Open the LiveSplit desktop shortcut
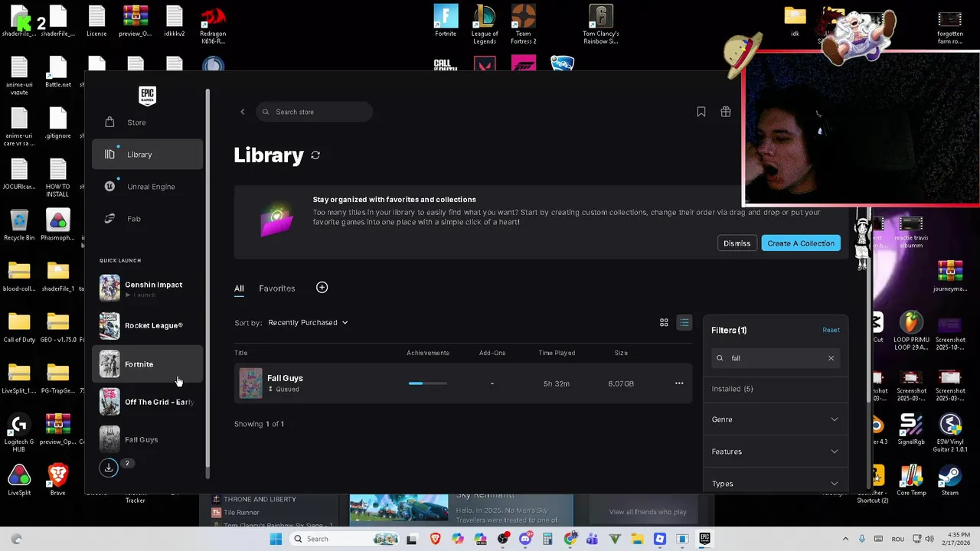980x551 pixels. coord(19,481)
